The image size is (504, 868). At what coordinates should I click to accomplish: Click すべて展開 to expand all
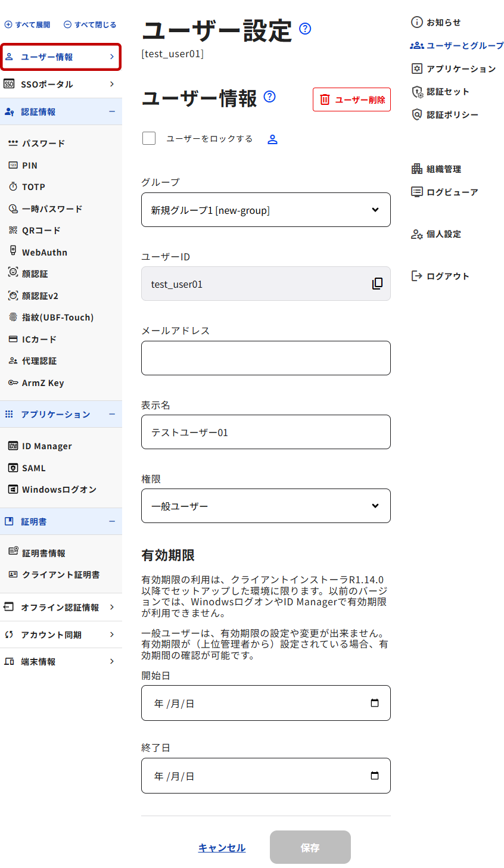click(27, 25)
